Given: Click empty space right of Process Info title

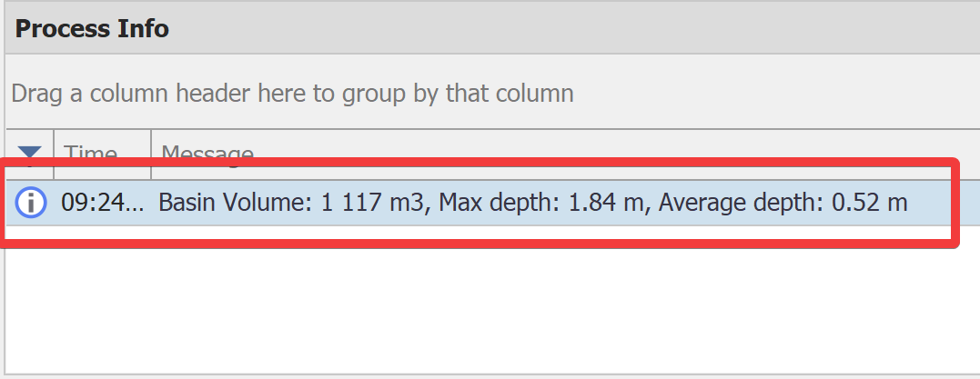Looking at the screenshot, I should [x=575, y=29].
